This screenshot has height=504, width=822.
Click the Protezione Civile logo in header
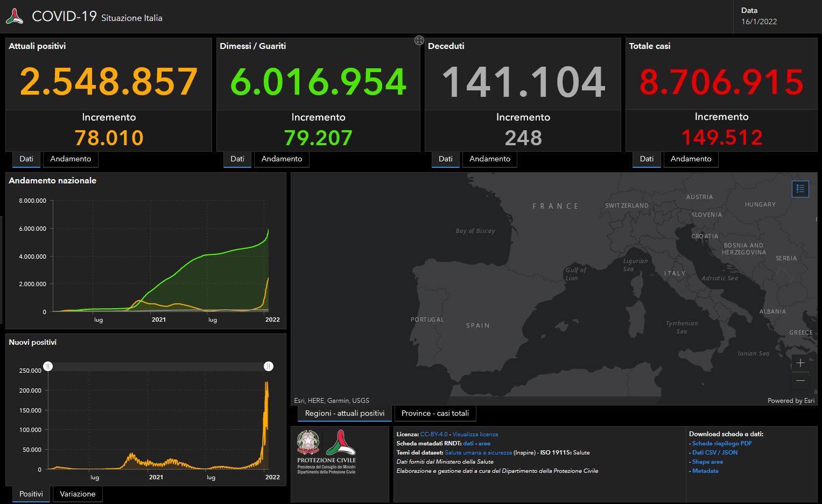tap(15, 16)
